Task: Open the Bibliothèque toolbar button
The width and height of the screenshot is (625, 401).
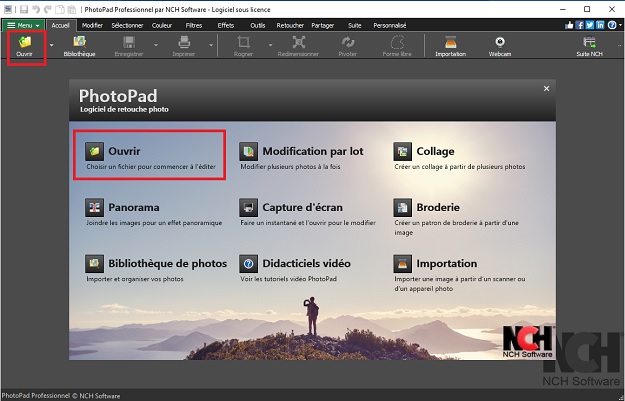Action: 79,46
